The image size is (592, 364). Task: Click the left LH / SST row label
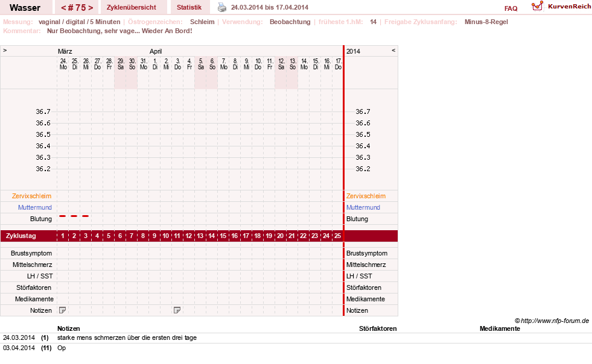pyautogui.click(x=40, y=276)
